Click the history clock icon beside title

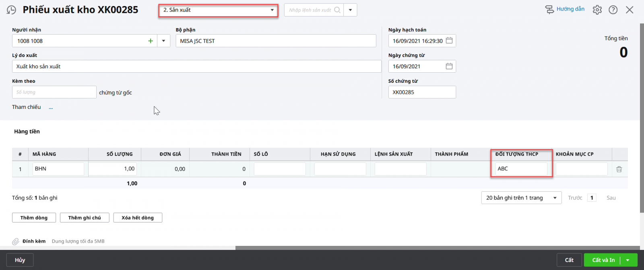click(12, 10)
